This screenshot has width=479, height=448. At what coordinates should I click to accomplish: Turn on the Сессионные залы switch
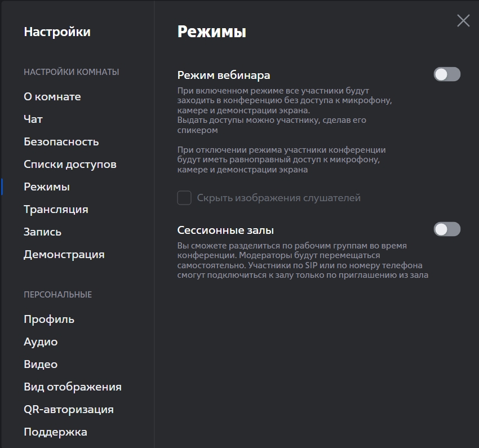pyautogui.click(x=447, y=229)
